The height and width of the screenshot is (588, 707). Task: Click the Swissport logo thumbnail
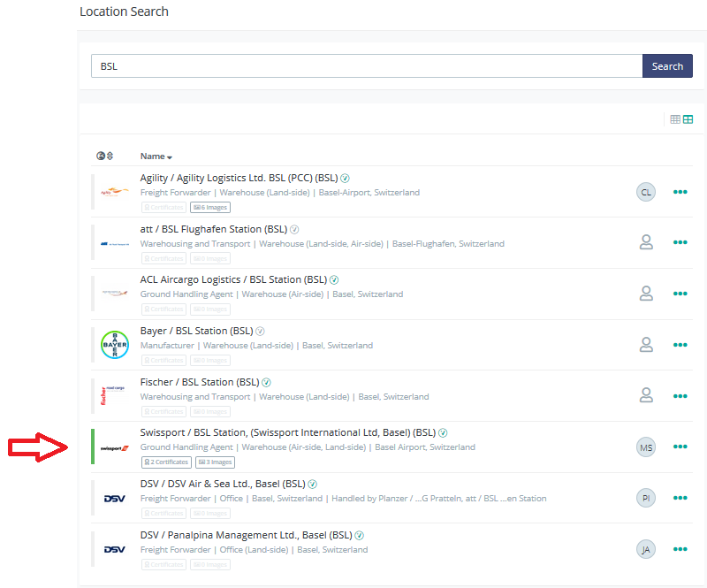115,448
